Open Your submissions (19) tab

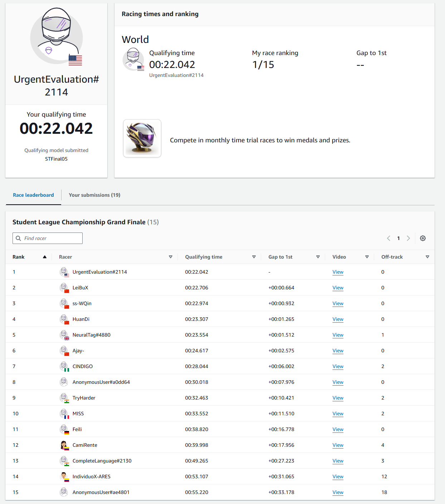pyautogui.click(x=94, y=195)
